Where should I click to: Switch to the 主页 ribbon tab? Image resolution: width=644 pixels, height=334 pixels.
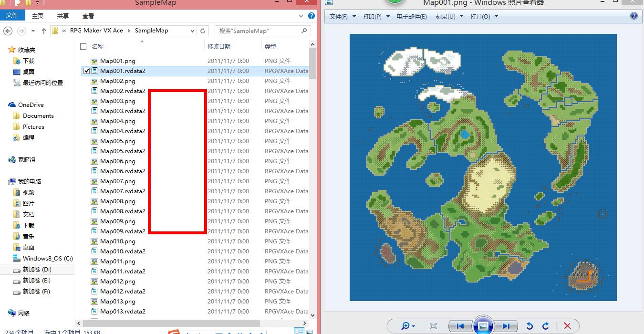[x=38, y=16]
